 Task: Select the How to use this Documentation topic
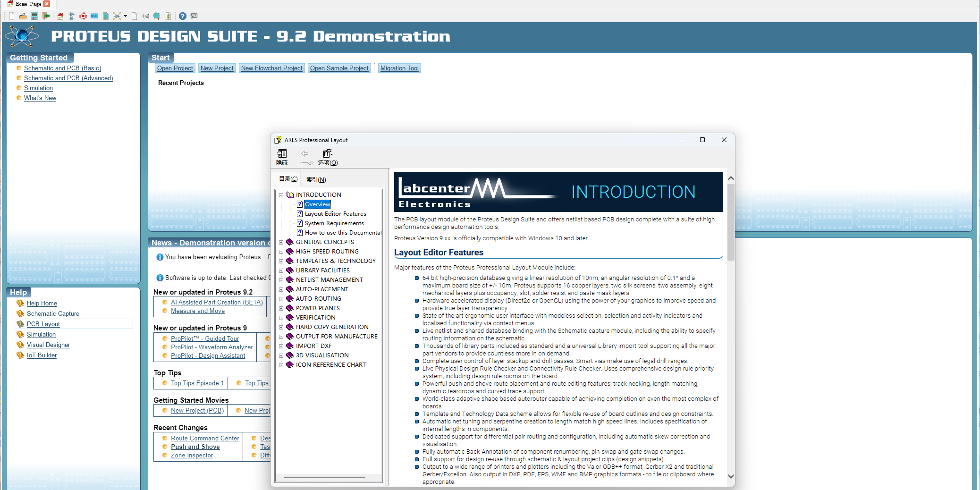pyautogui.click(x=343, y=233)
